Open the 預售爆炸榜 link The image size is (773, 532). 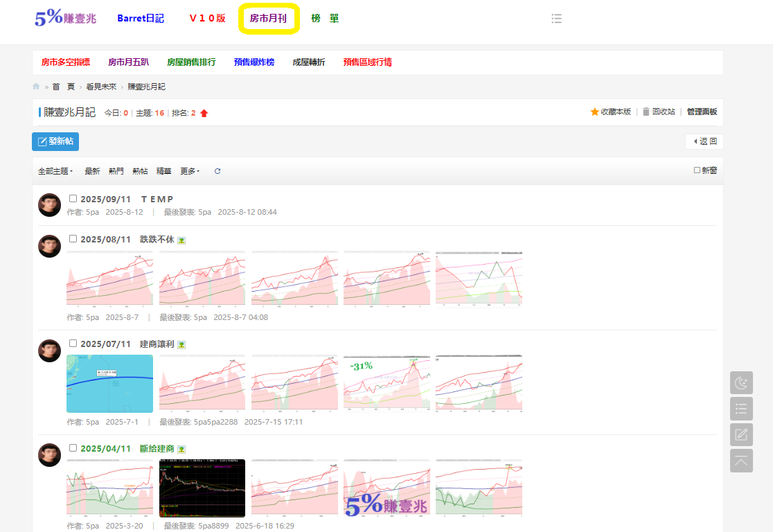(x=254, y=62)
